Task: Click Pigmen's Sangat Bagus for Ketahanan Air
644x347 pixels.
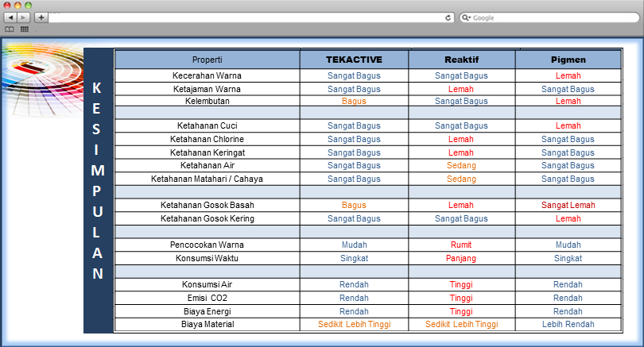Action: pos(568,165)
